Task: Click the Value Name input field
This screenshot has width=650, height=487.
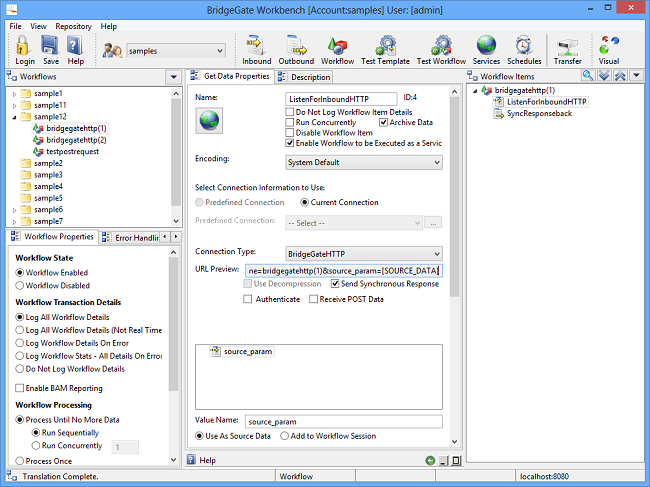Action: (x=343, y=421)
